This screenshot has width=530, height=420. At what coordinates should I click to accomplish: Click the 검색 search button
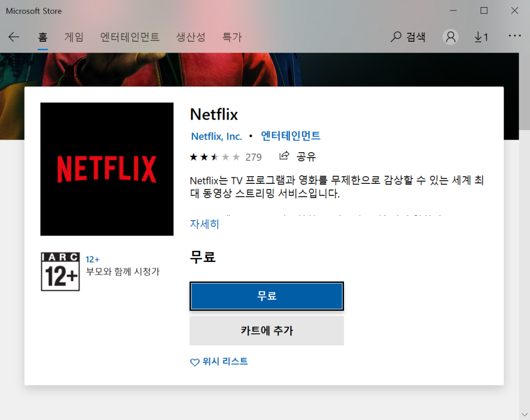click(408, 37)
